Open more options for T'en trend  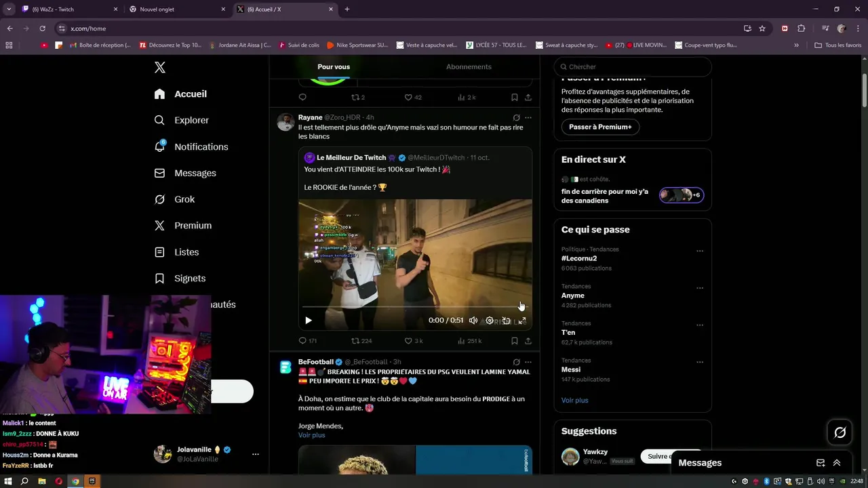pos(700,325)
